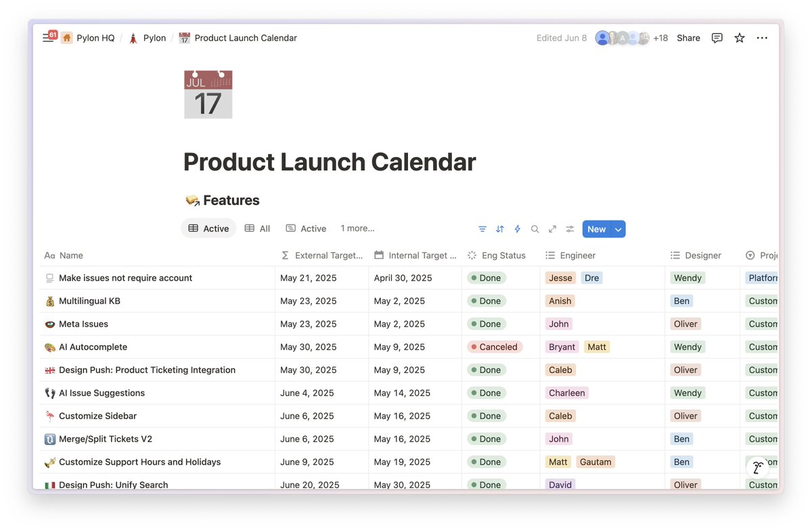The width and height of the screenshot is (812, 531).
Task: Click the Product Launch Calendar title
Action: [330, 162]
